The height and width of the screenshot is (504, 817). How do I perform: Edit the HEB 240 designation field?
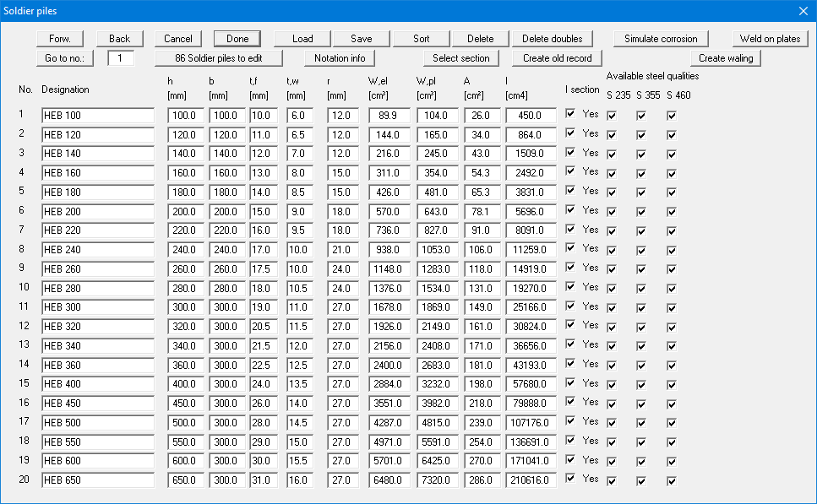[x=97, y=249]
